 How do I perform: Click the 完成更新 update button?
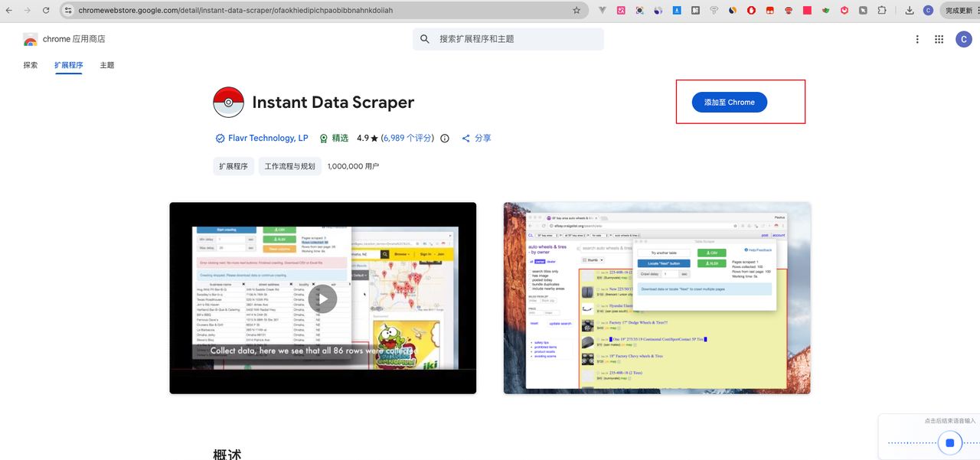click(961, 11)
